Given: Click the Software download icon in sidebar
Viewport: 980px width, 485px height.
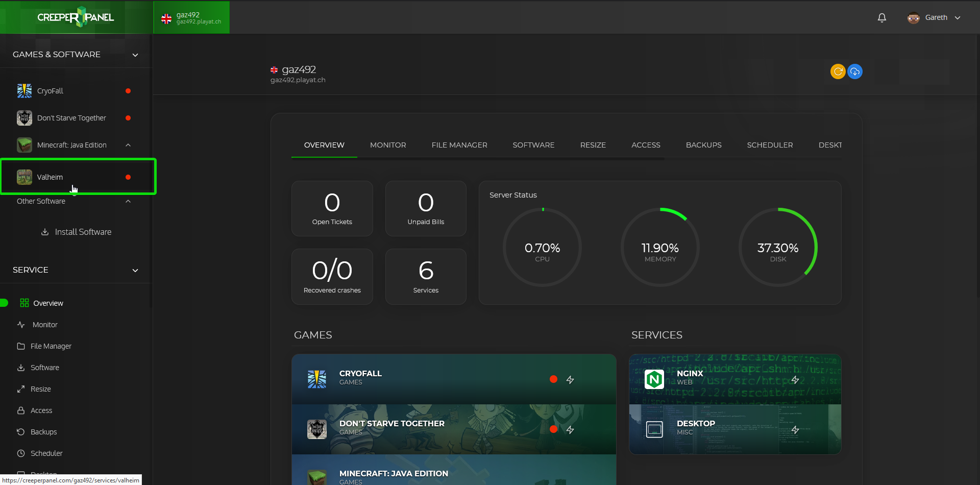Looking at the screenshot, I should (x=21, y=368).
